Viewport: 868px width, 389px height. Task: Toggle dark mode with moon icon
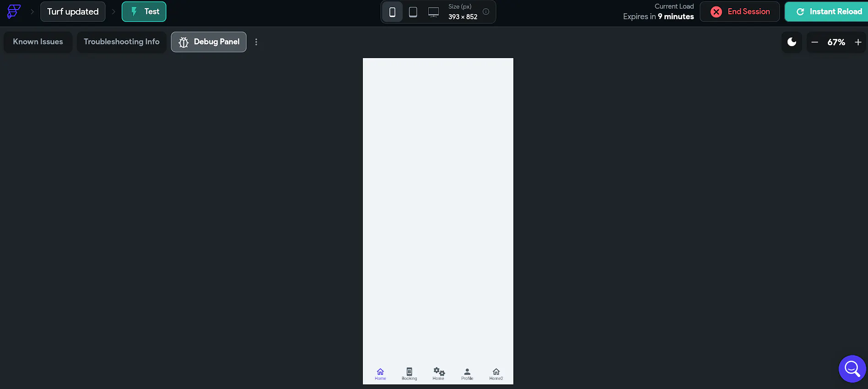792,42
